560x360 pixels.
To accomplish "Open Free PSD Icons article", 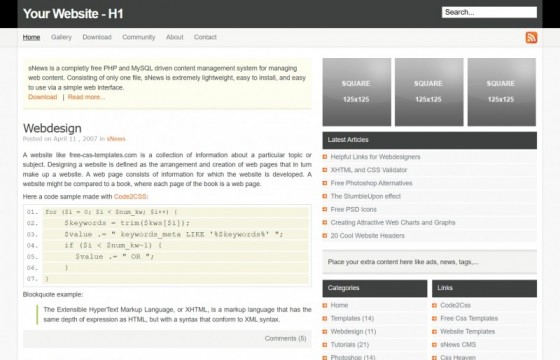I will 354,210.
